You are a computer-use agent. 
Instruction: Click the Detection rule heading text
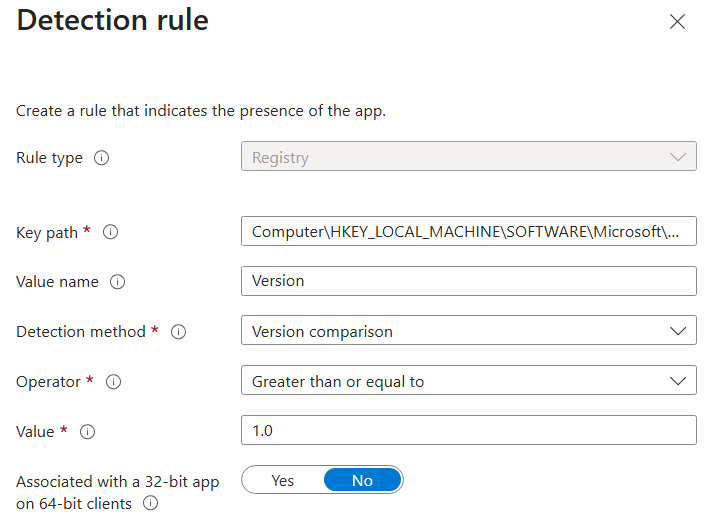click(113, 21)
